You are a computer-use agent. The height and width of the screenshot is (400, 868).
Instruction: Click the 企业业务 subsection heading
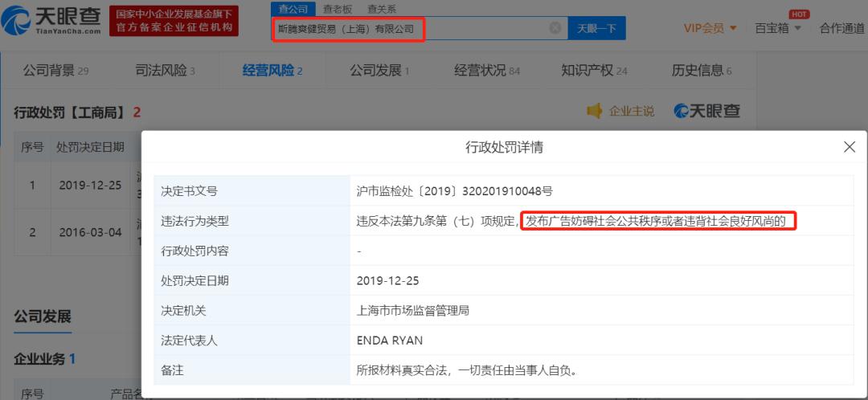[x=44, y=358]
